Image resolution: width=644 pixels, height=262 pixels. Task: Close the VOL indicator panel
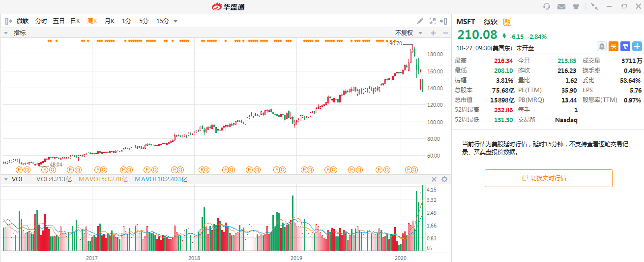[x=434, y=179]
